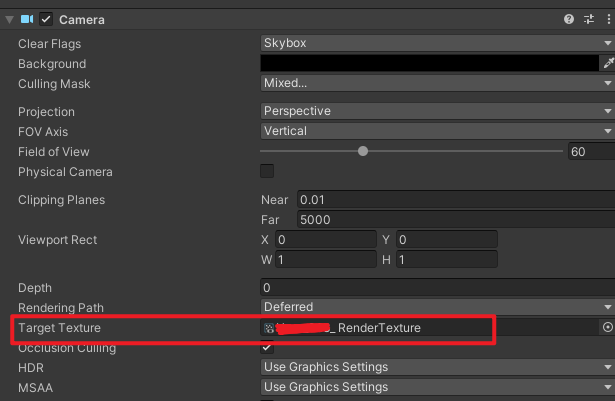Pick background color with eyedropper icon

click(608, 63)
